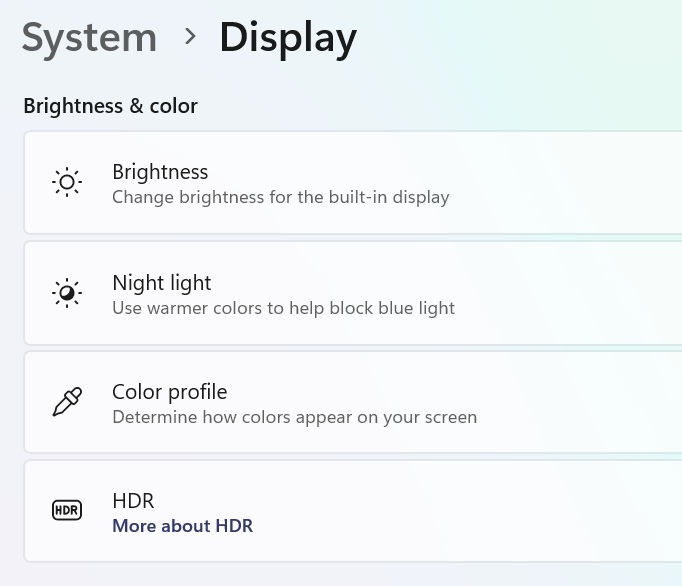
Task: Open the Night light setting title
Action: (161, 283)
